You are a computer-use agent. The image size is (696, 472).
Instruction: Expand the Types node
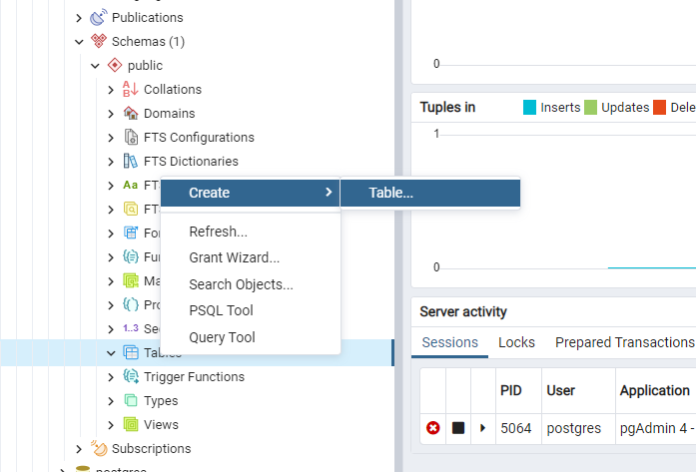[x=111, y=401]
